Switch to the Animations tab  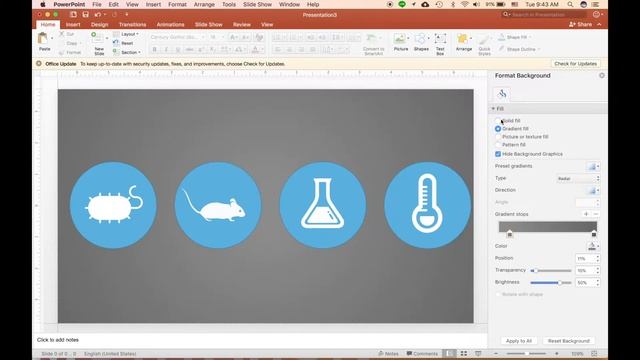coord(170,24)
